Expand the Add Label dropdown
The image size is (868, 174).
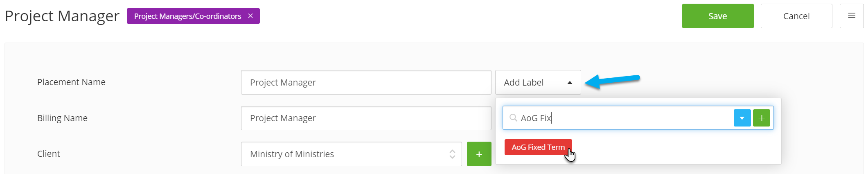538,82
